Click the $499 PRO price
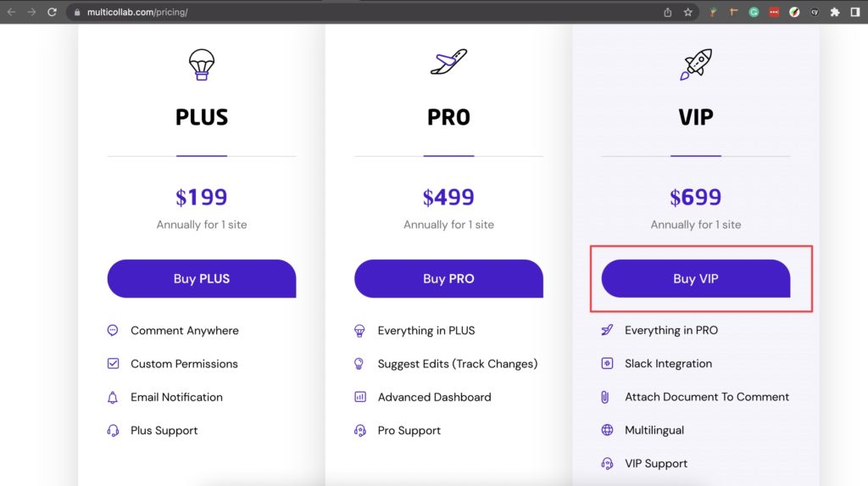The image size is (868, 486). pyautogui.click(x=448, y=198)
